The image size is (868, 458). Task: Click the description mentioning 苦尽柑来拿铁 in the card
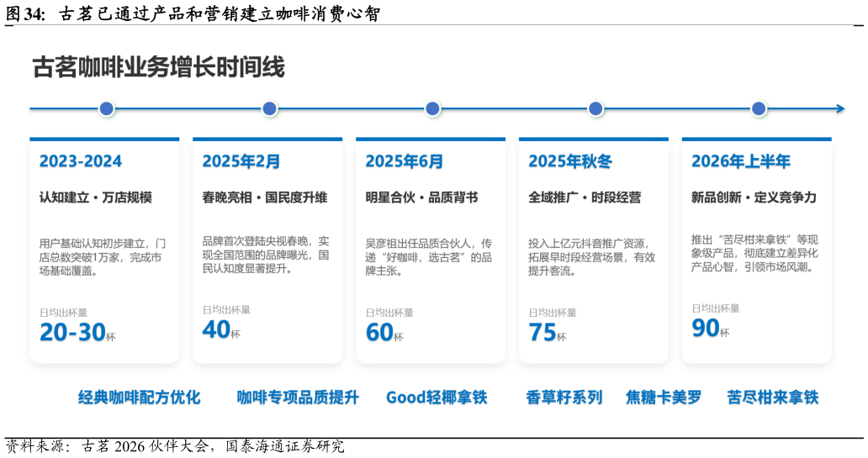754,253
